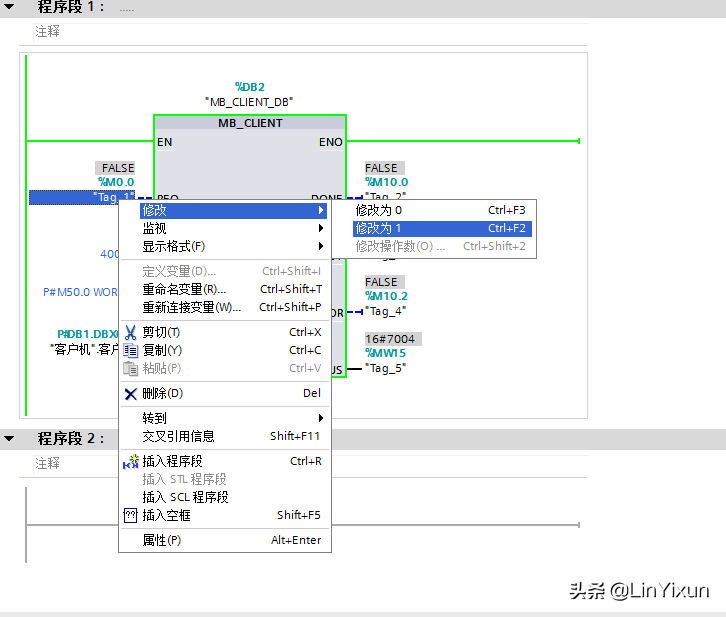
Task: Click the EN input pin
Action: click(164, 142)
